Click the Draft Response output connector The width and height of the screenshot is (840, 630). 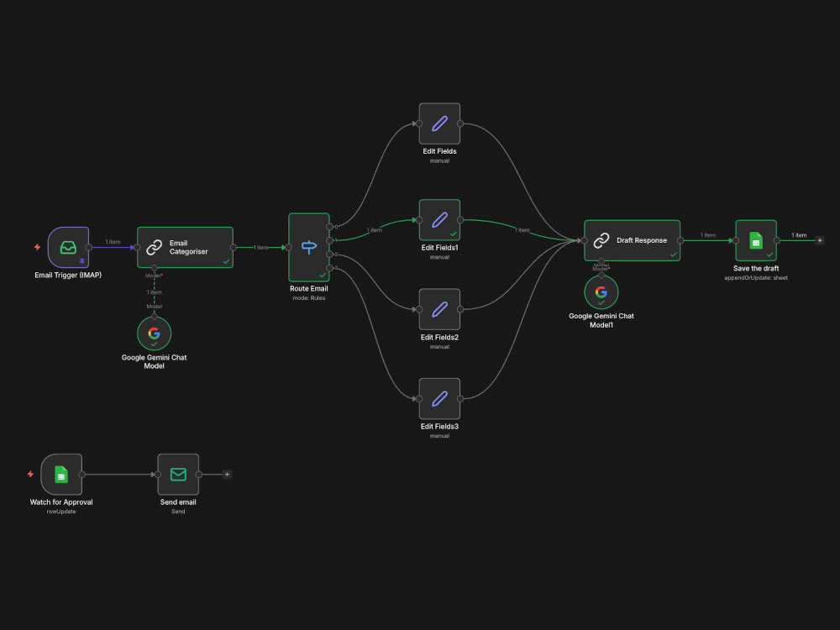(680, 240)
